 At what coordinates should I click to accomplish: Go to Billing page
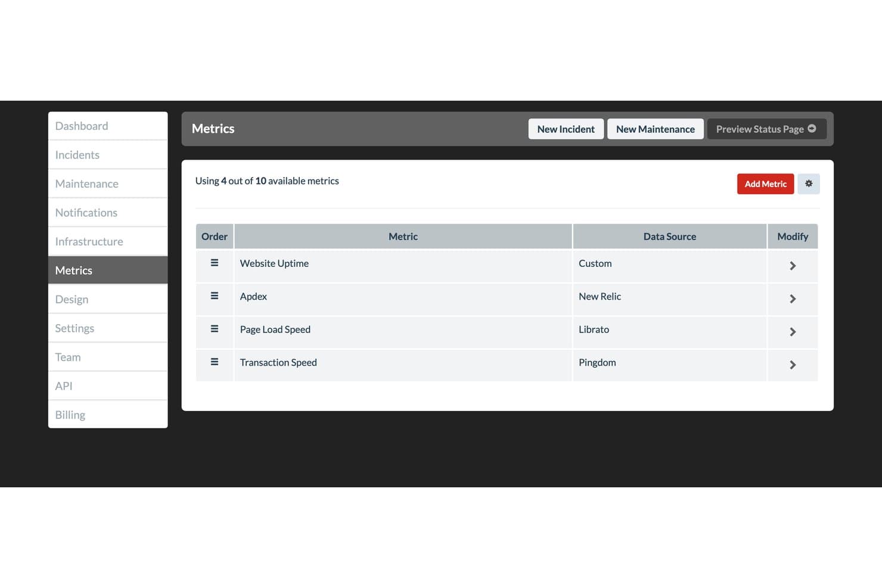point(108,415)
